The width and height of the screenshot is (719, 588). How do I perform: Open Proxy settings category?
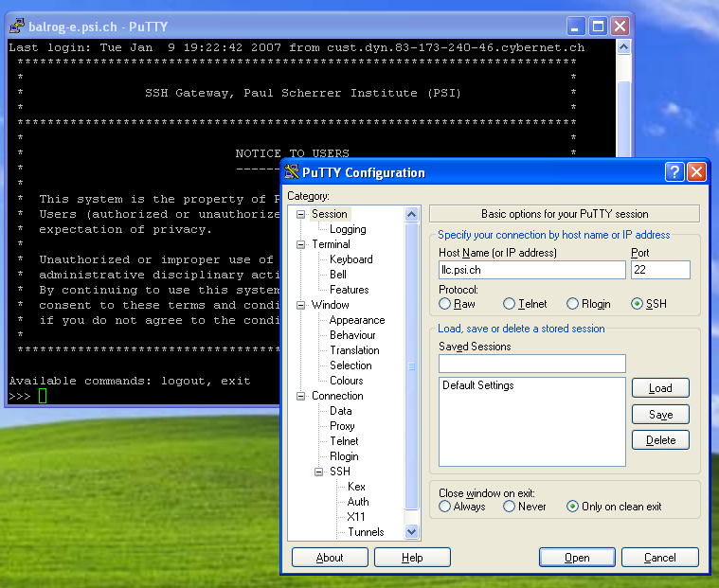[x=342, y=426]
